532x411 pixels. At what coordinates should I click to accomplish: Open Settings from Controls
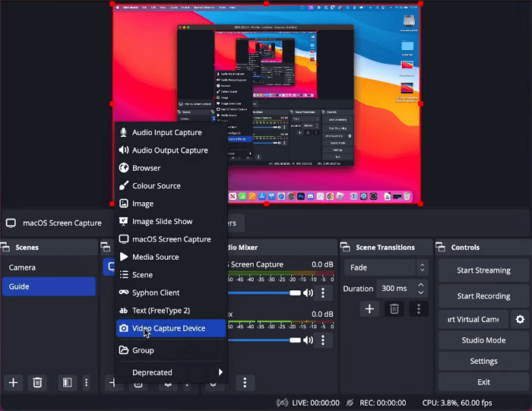[483, 361]
